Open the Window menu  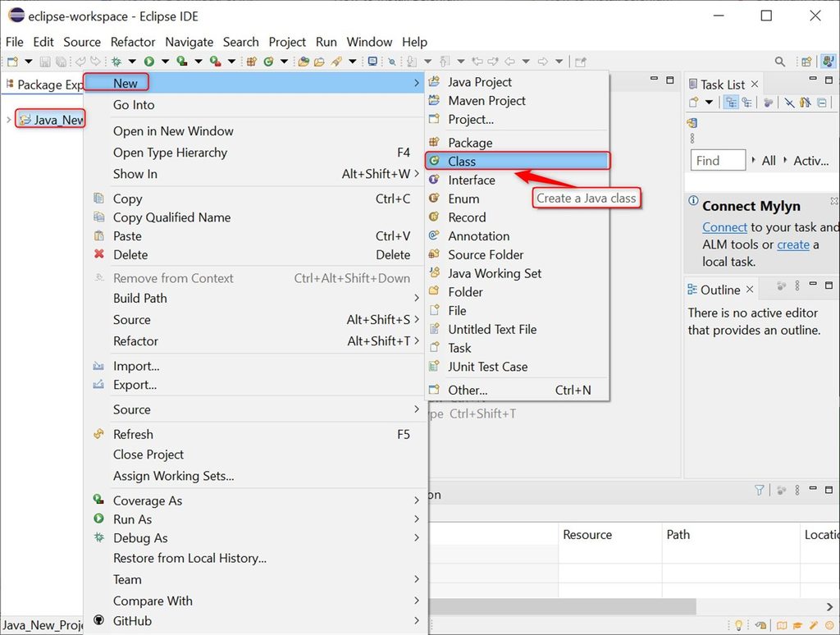[369, 42]
